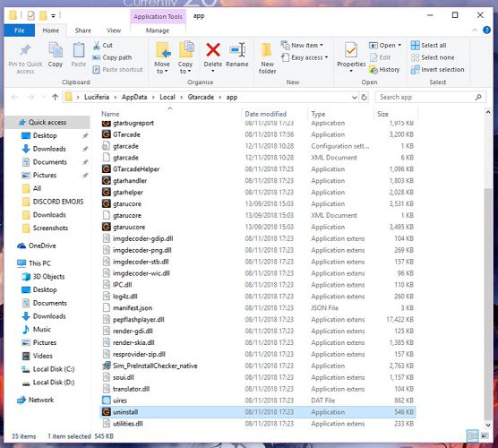Click the red Delete icon
The width and height of the screenshot is (498, 448).
pos(213,50)
